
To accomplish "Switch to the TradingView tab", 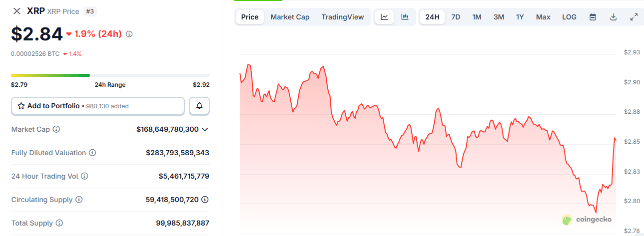I will (x=343, y=17).
